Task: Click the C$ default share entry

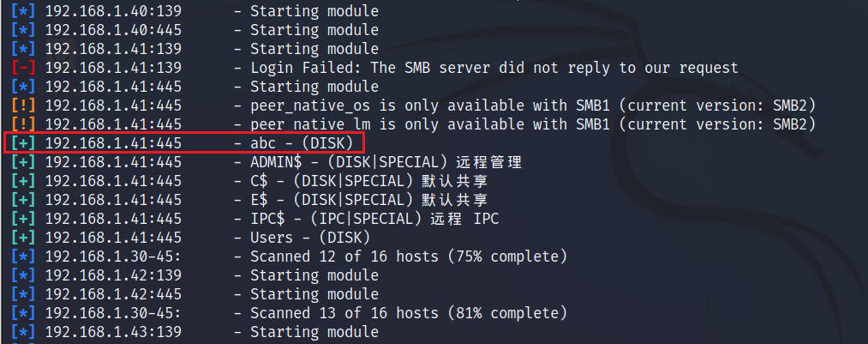Action: [x=368, y=181]
